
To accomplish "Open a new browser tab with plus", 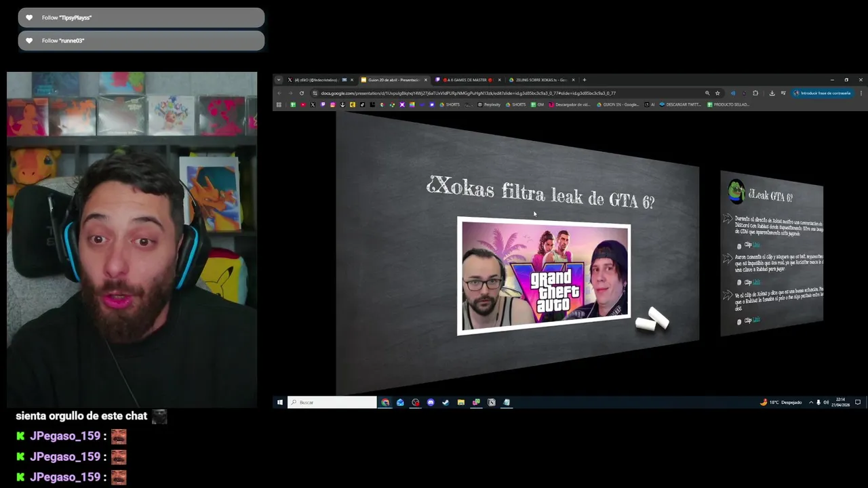I will coord(585,80).
